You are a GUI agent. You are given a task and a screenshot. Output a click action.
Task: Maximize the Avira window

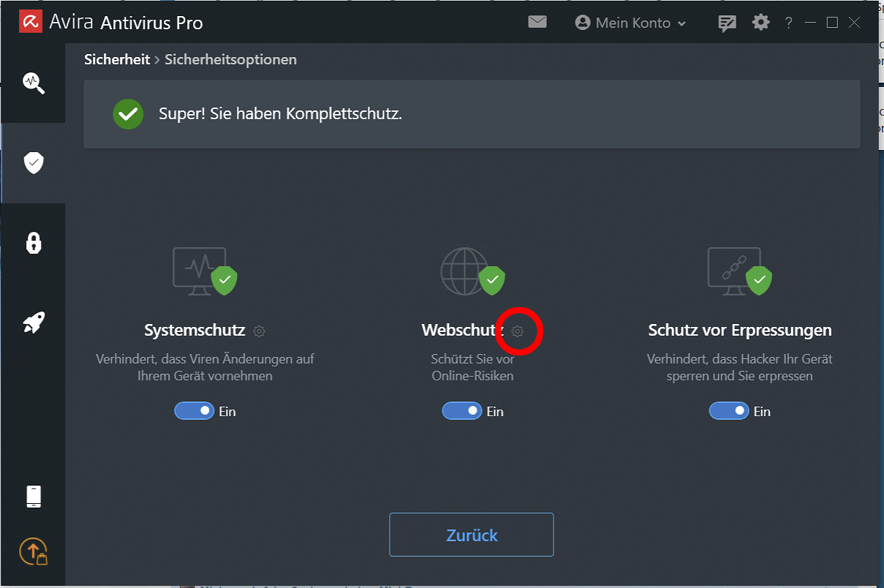[832, 23]
